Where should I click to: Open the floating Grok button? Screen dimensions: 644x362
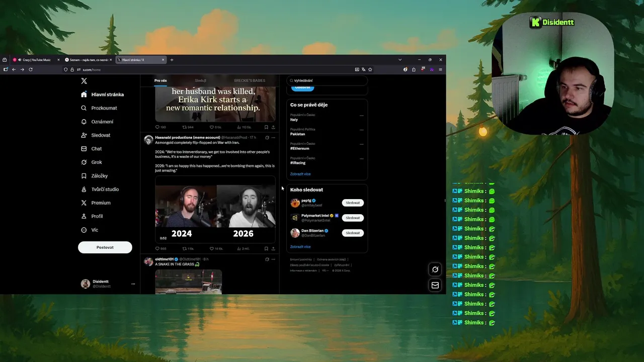[x=435, y=269]
